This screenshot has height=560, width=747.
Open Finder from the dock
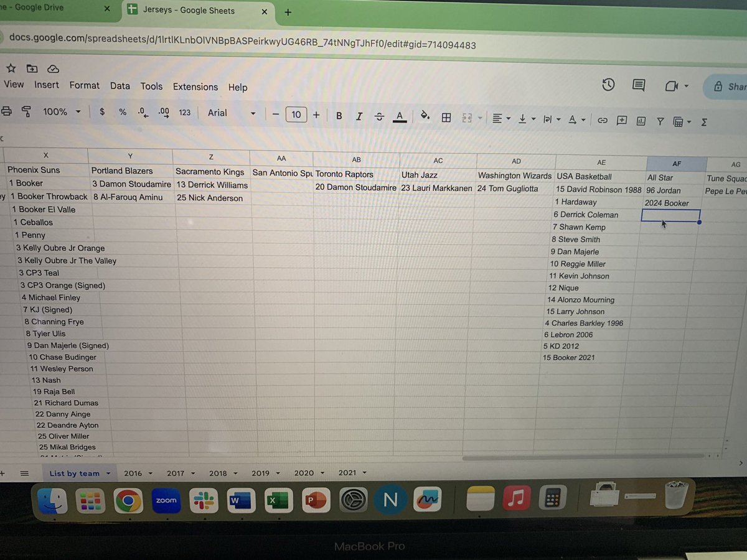[52, 500]
